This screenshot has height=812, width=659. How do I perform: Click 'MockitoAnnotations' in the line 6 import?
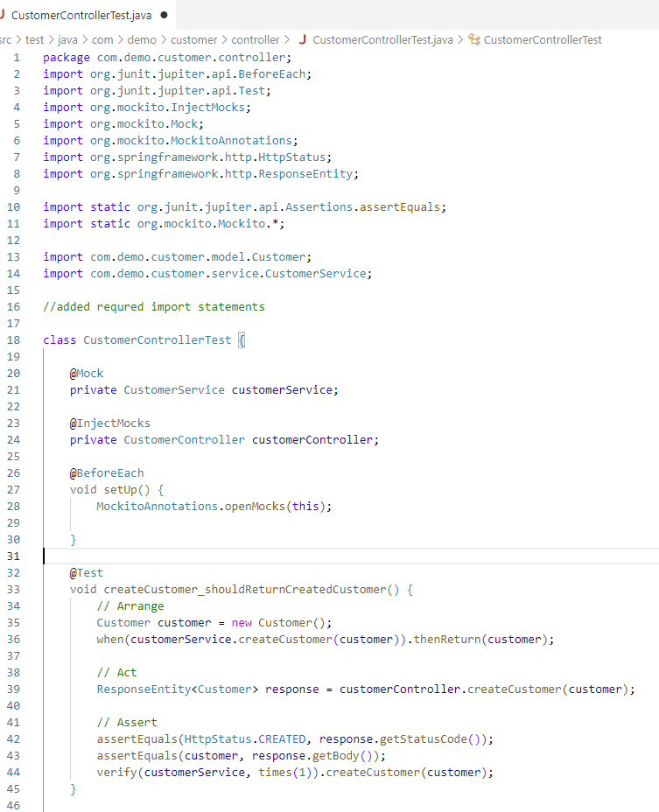tap(232, 140)
